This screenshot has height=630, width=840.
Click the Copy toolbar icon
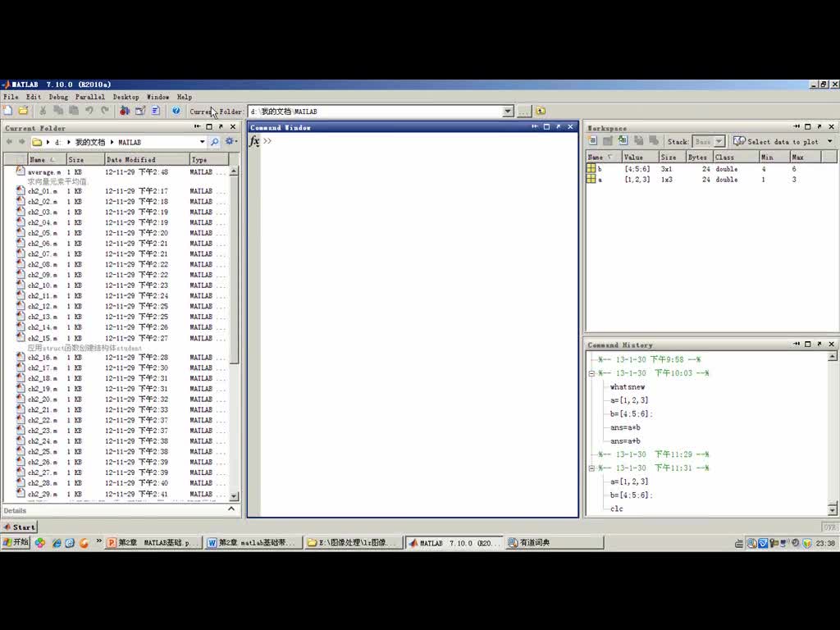click(x=58, y=111)
